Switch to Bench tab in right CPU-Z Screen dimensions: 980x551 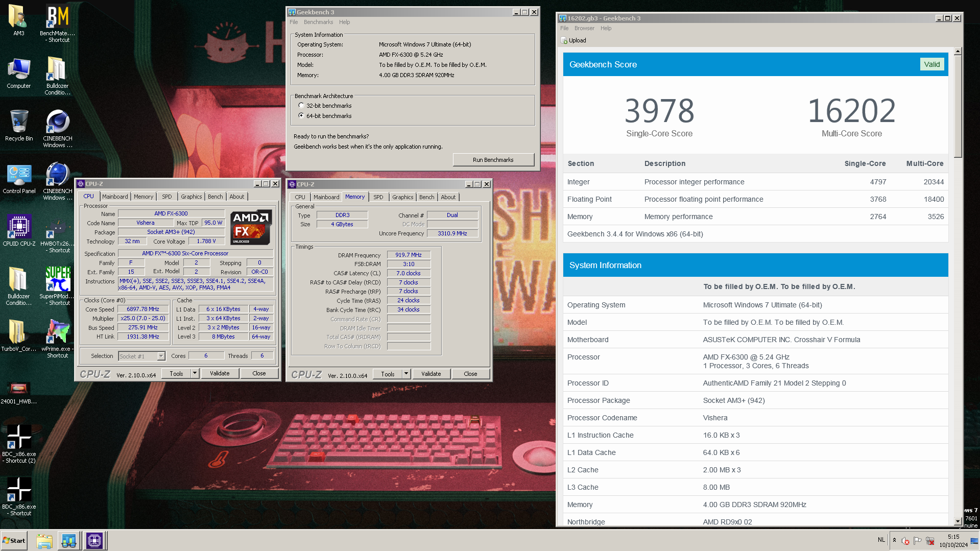(427, 197)
